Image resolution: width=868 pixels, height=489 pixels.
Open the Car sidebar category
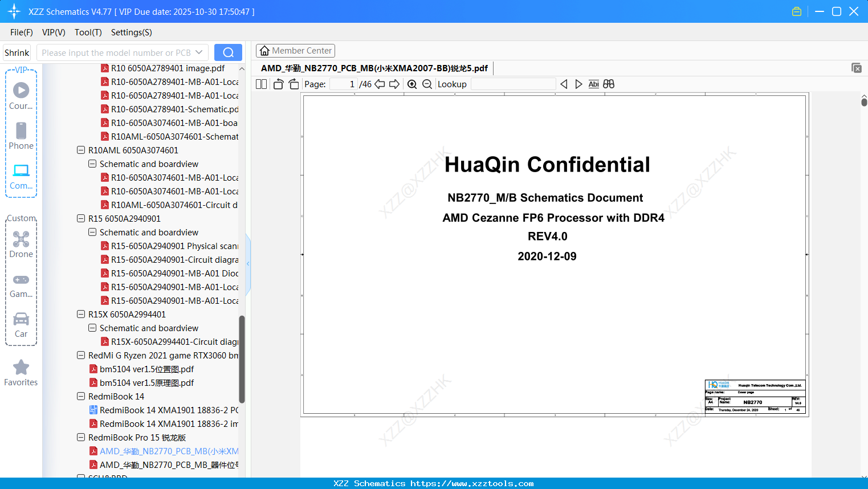[x=21, y=325]
